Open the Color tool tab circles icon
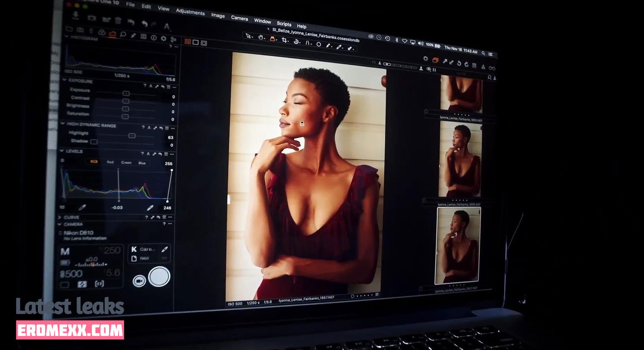The width and height of the screenshot is (644, 350). [x=102, y=32]
